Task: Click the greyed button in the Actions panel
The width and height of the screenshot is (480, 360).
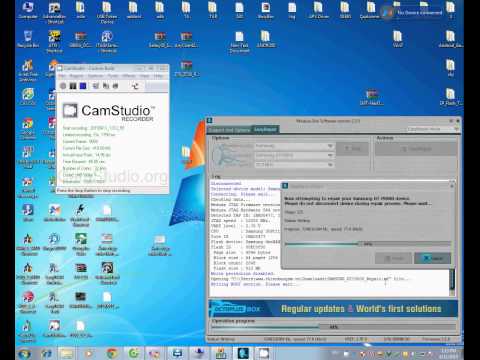Action: click(x=415, y=149)
